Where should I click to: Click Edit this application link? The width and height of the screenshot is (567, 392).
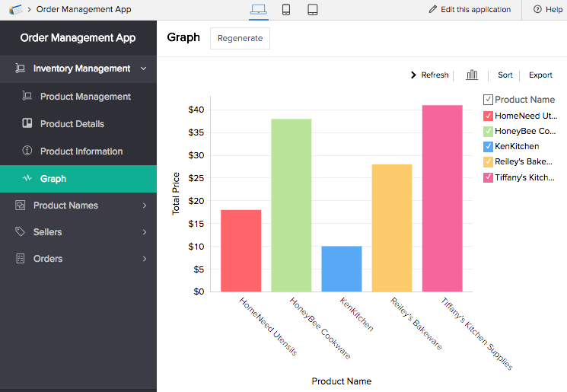[470, 9]
